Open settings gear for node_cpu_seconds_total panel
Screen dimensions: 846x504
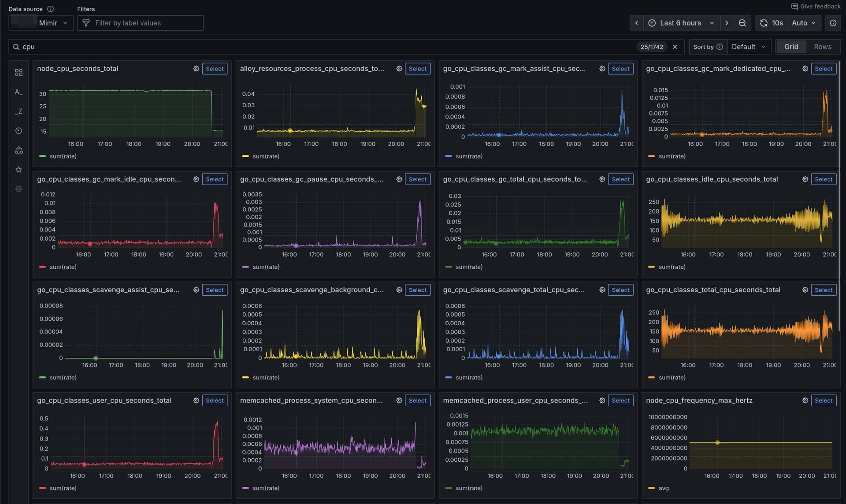point(196,69)
